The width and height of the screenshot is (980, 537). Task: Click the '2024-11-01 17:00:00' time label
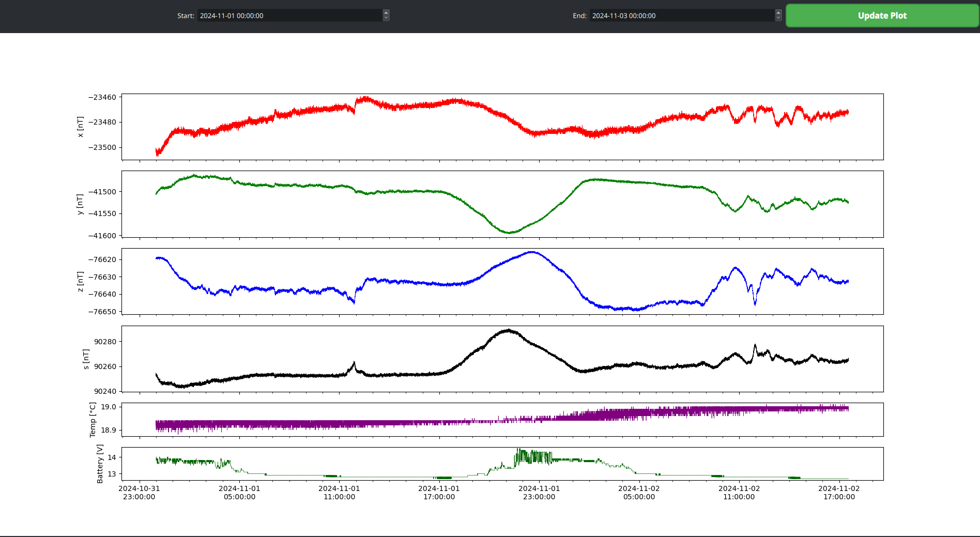(x=439, y=493)
